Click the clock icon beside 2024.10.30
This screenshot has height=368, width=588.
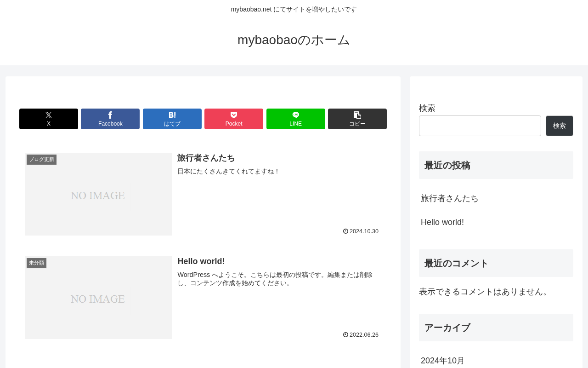coord(345,231)
